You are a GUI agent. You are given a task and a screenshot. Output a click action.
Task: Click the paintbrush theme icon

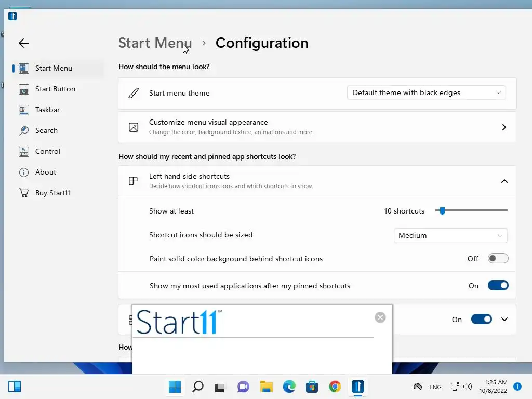134,93
